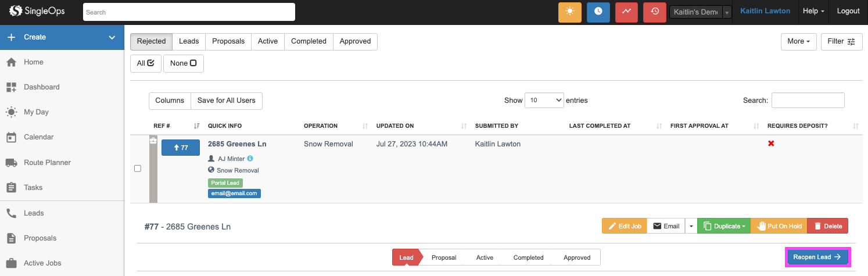Tick the checkbox for job row 77
Image resolution: width=868 pixels, height=276 pixels.
[138, 169]
